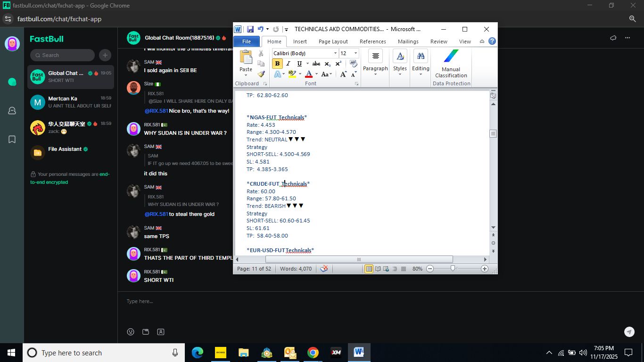Viewport: 644px width, 362px height.
Task: Open Find and Editing binoculars button
Action: tap(421, 61)
